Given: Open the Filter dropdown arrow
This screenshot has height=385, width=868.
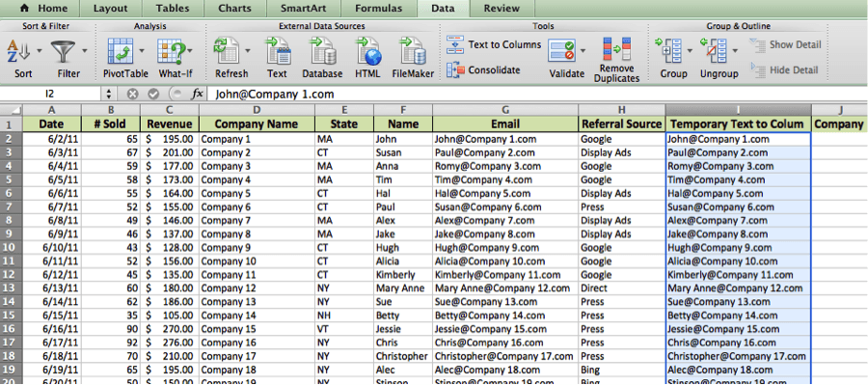Looking at the screenshot, I should [85, 50].
